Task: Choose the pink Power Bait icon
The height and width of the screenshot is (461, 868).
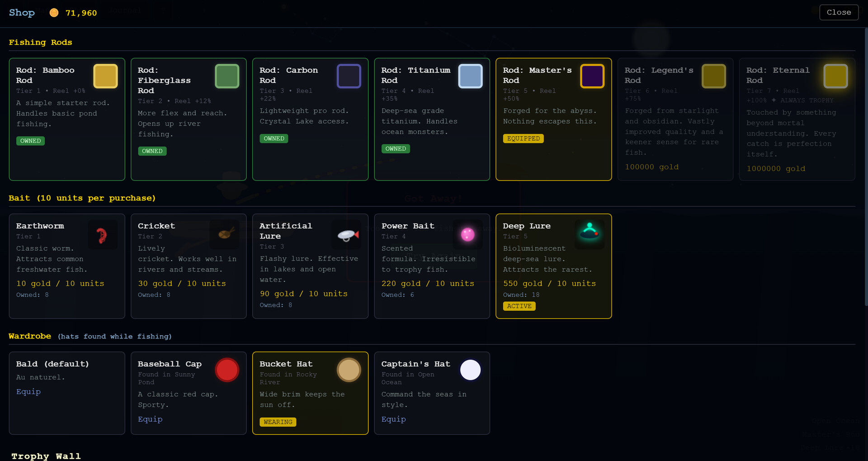Action: 467,234
